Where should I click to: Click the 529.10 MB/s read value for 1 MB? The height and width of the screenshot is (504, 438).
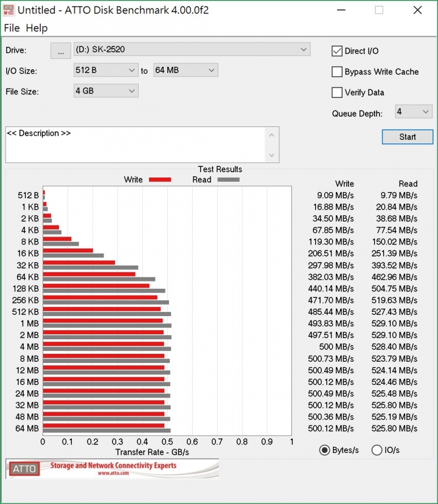coord(395,323)
